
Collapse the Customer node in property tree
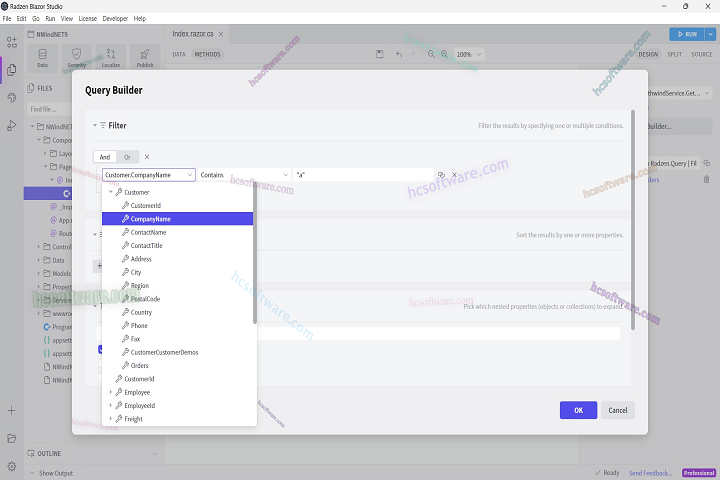click(111, 192)
